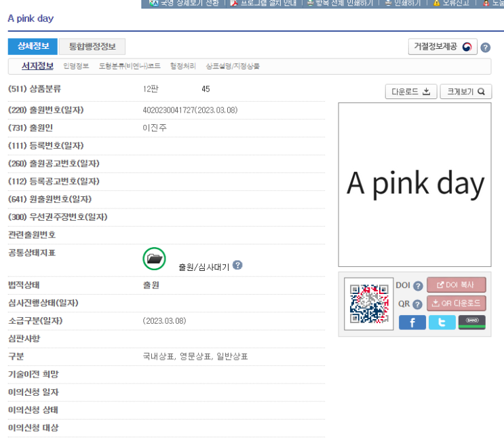
Task: Click the (511) 상품분류 label
Action: click(35, 89)
